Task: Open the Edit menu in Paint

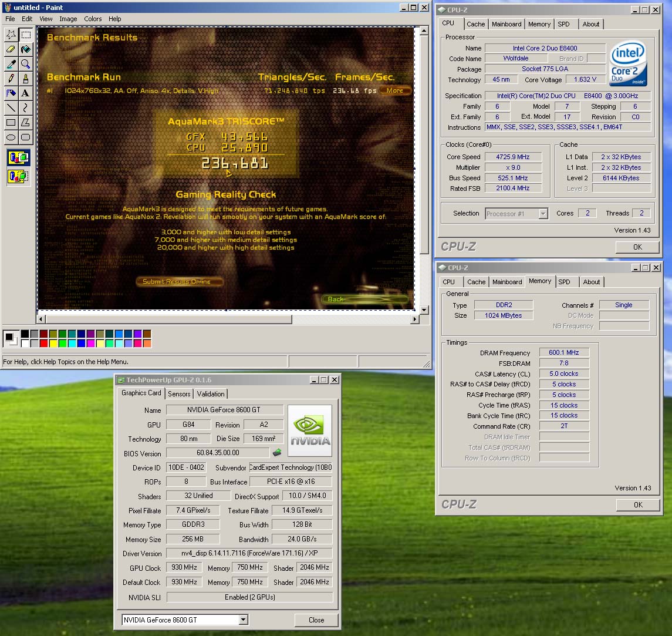Action: click(x=27, y=19)
